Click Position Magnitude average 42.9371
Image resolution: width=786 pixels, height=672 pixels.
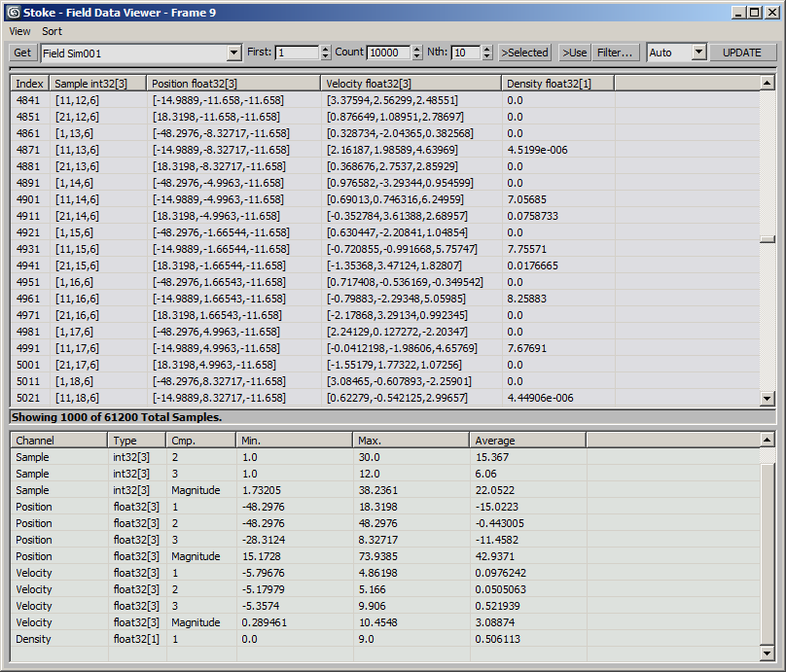point(496,556)
